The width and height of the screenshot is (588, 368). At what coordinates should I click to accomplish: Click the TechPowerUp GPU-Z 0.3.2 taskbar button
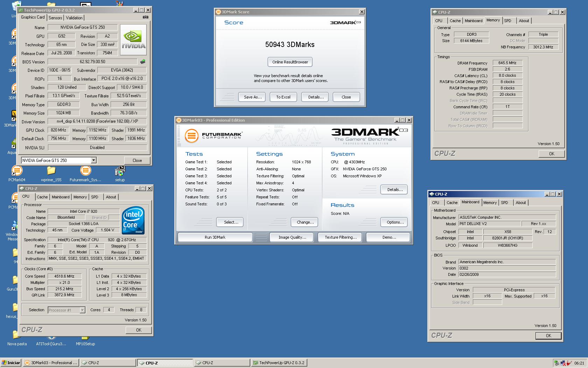(x=279, y=363)
